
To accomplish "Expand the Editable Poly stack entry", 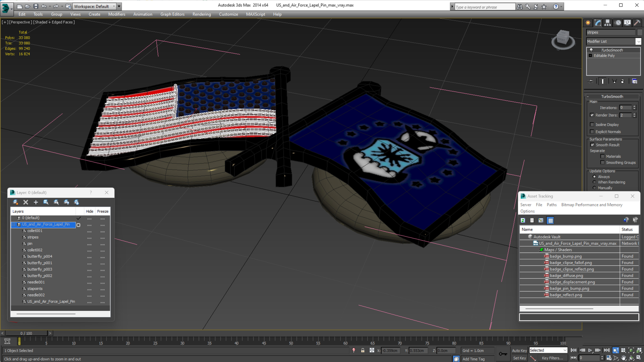I will coord(590,55).
